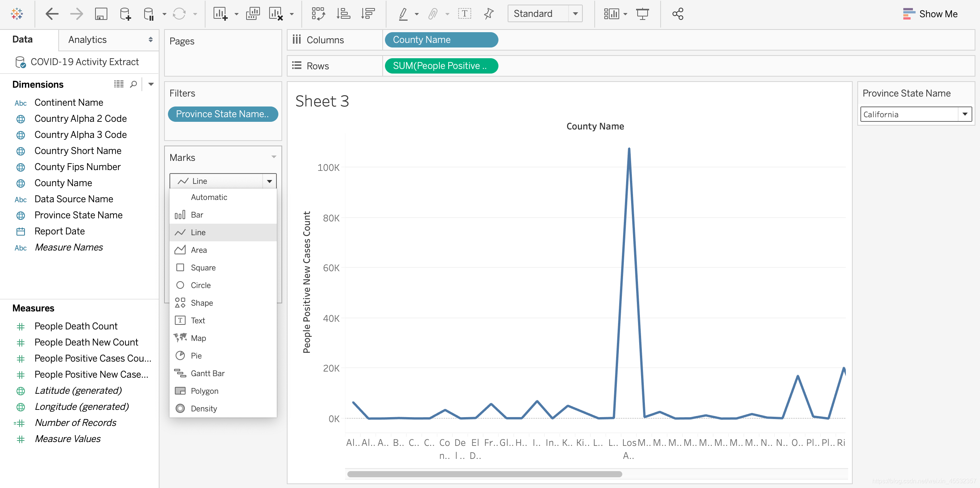Toggle Show Mark Labels button

(x=464, y=14)
